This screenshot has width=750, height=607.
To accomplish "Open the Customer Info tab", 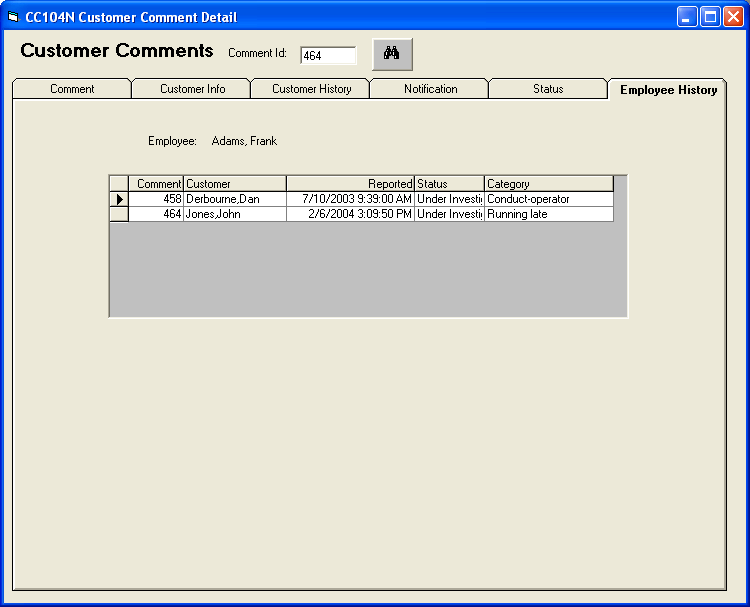I will pos(192,89).
